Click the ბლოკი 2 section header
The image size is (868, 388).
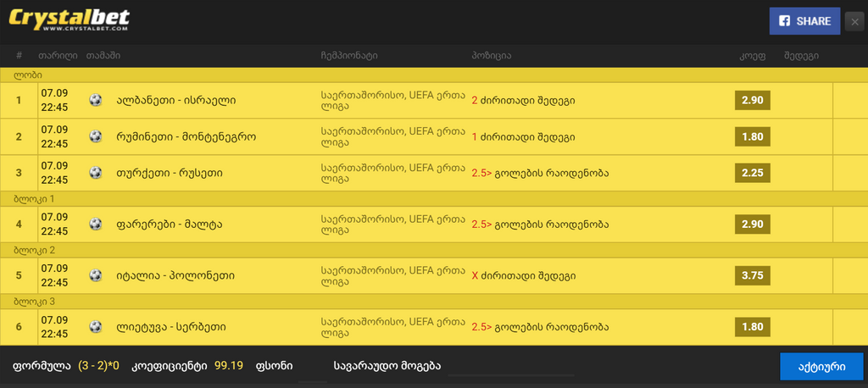434,250
